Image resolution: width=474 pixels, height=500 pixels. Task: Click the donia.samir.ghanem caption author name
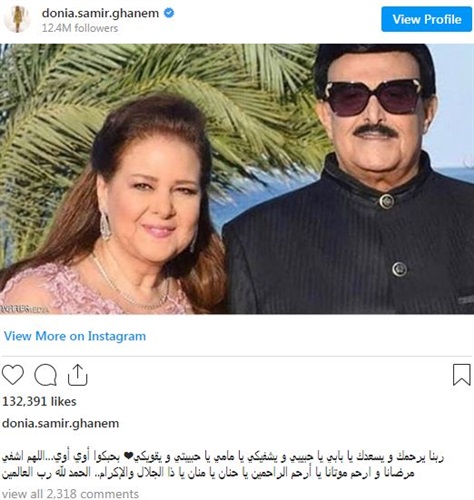click(60, 424)
